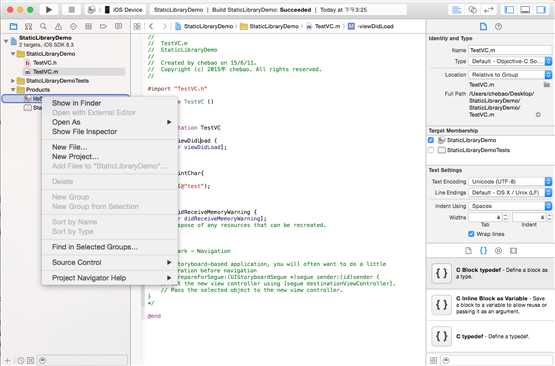Image resolution: width=555 pixels, height=366 pixels.
Task: Open the debug navigator tab
Action: (x=88, y=26)
